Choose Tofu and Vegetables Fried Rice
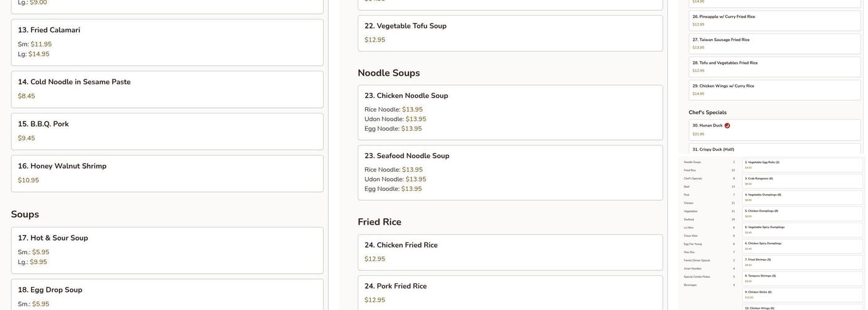The height and width of the screenshot is (310, 868). [774, 66]
